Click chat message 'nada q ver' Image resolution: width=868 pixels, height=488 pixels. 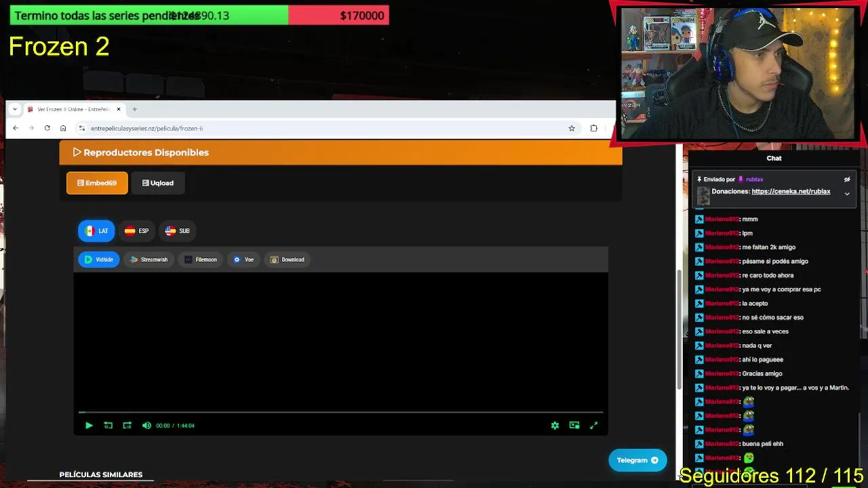point(757,346)
